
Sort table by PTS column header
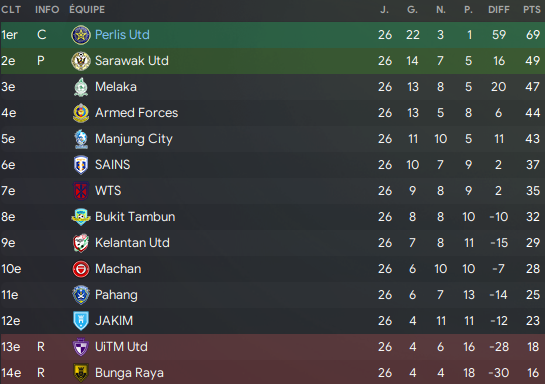(532, 10)
